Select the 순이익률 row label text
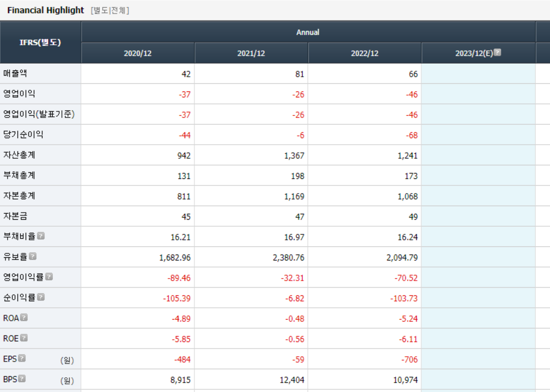The image size is (550, 392). pos(19,297)
